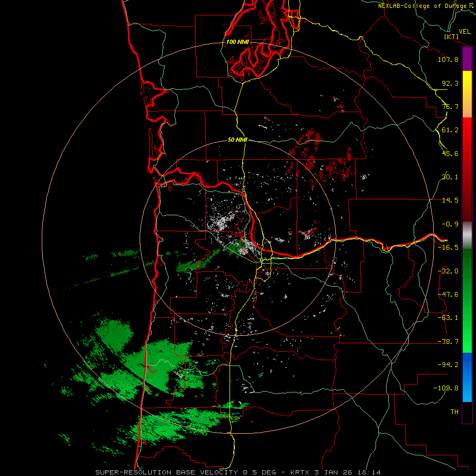Select the 107.8 velocity scale value
This screenshot has width=476, height=476.
point(448,59)
